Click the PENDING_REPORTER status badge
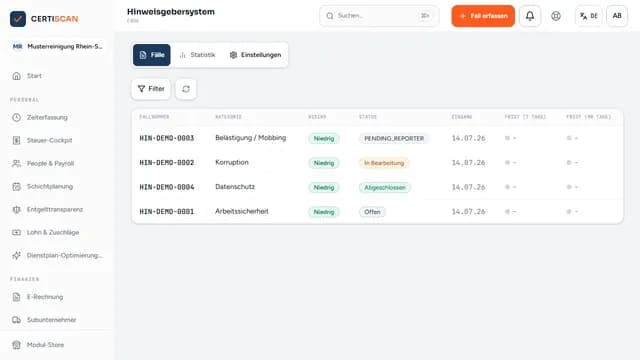Image resolution: width=640 pixels, height=360 pixels. [x=394, y=139]
